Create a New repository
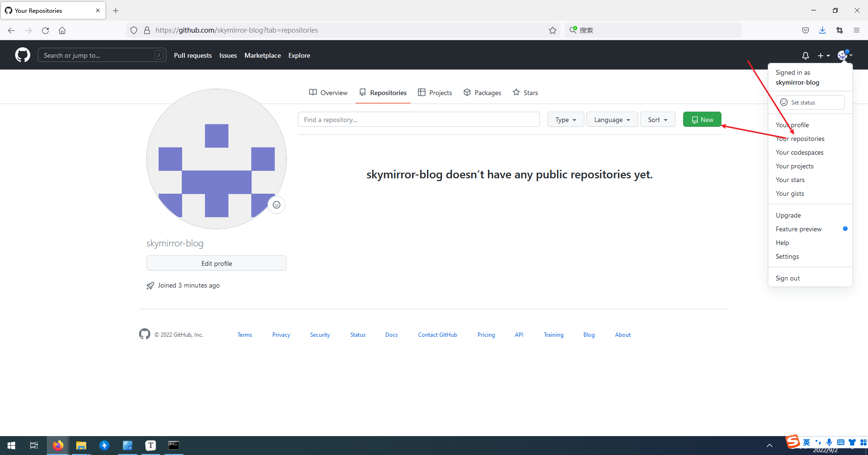 [702, 120]
